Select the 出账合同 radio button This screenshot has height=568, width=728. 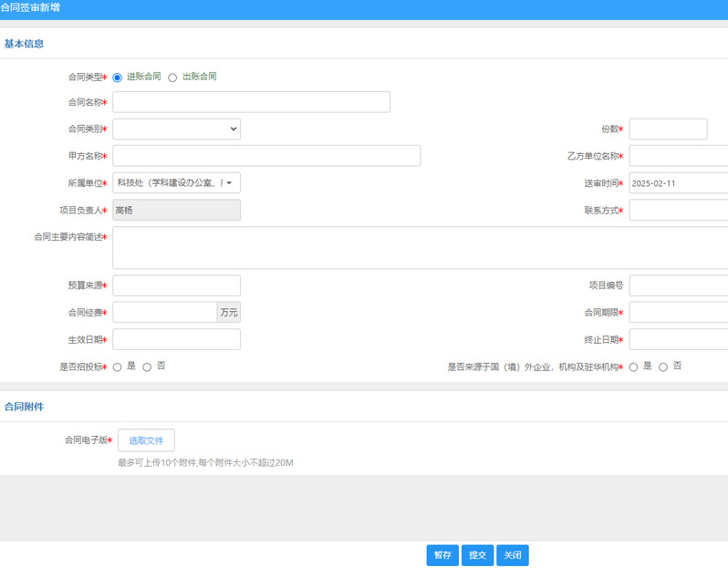(x=172, y=77)
